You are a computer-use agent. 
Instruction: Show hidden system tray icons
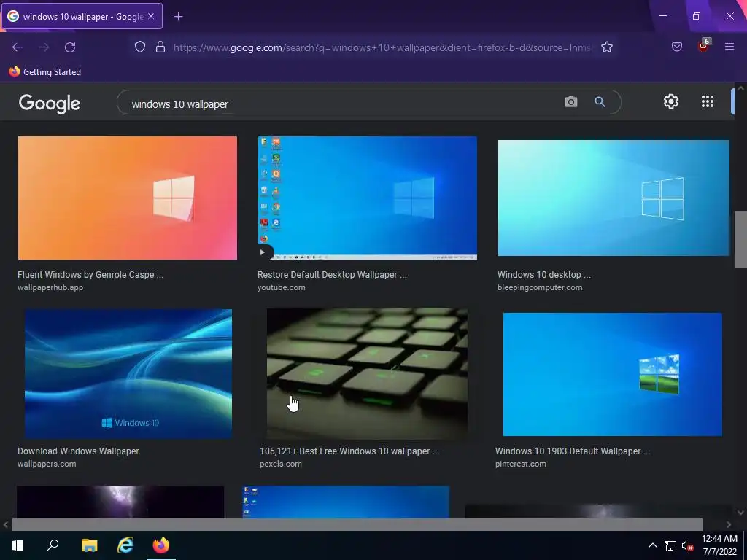coord(653,545)
